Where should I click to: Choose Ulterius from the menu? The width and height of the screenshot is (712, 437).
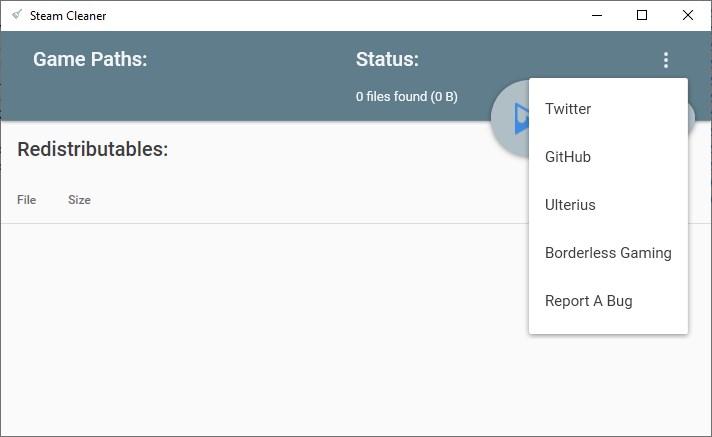(570, 205)
